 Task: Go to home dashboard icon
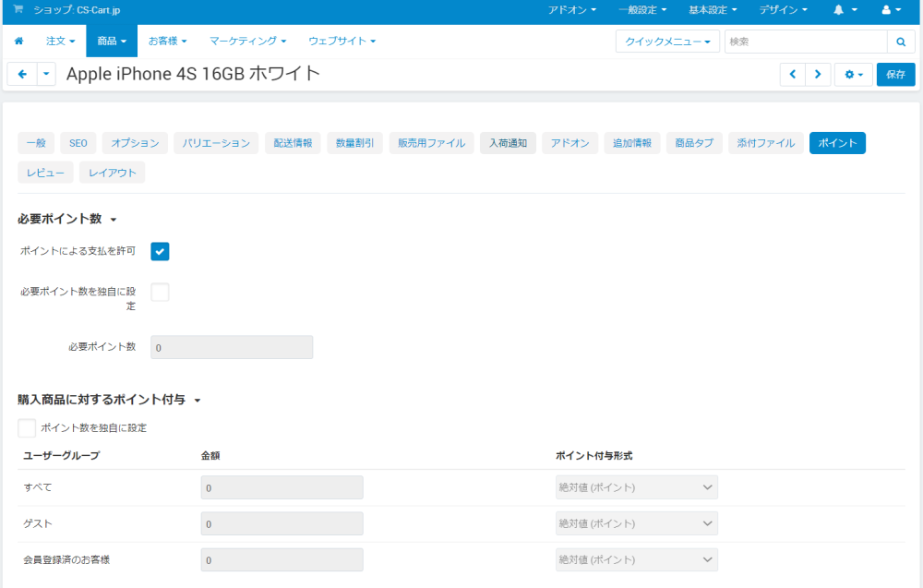(x=18, y=42)
